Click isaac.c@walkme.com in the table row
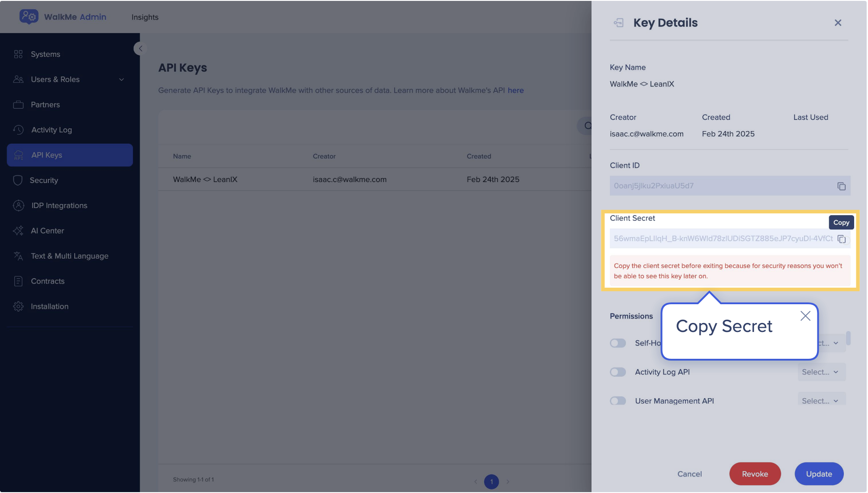Screen dimensions: 868x493 349,179
